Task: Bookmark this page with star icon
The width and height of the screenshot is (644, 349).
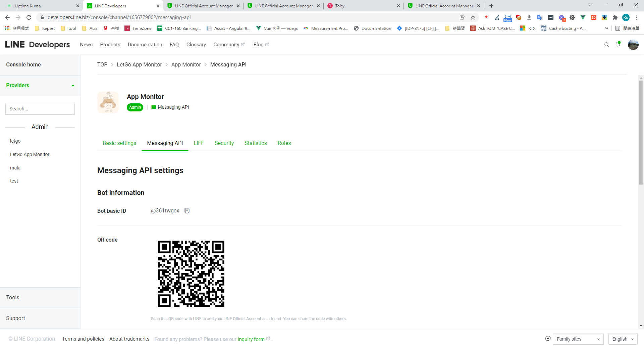Action: 473,17
